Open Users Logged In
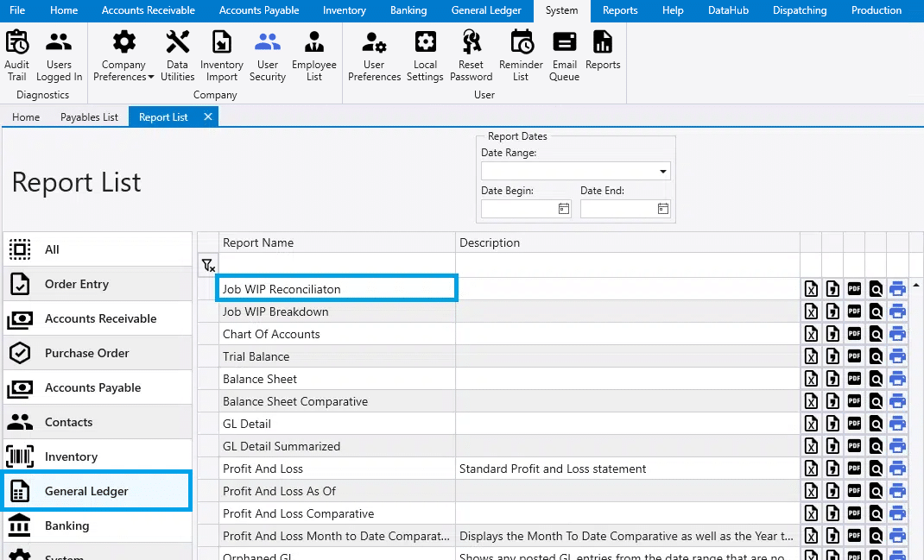924x560 pixels. pos(59,56)
